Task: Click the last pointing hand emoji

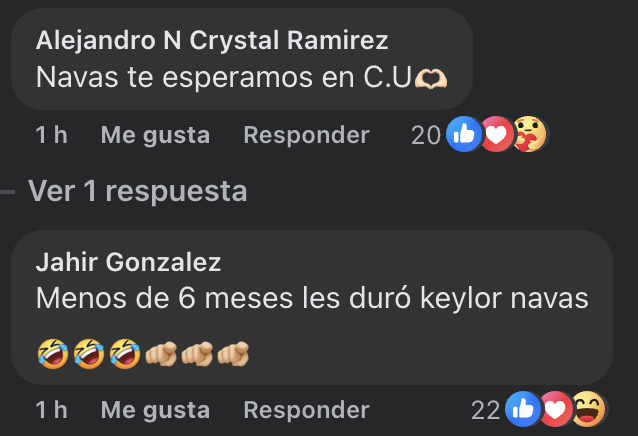Action: tap(233, 354)
